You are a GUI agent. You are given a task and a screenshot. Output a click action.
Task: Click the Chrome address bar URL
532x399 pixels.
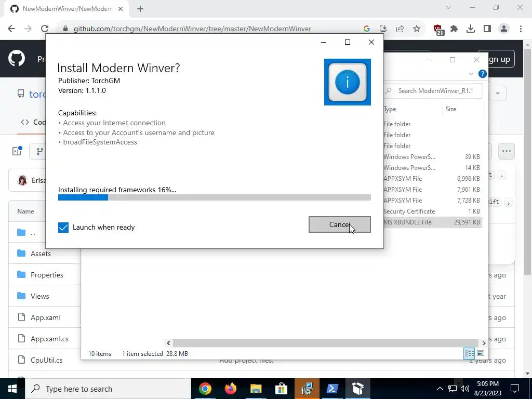192,29
